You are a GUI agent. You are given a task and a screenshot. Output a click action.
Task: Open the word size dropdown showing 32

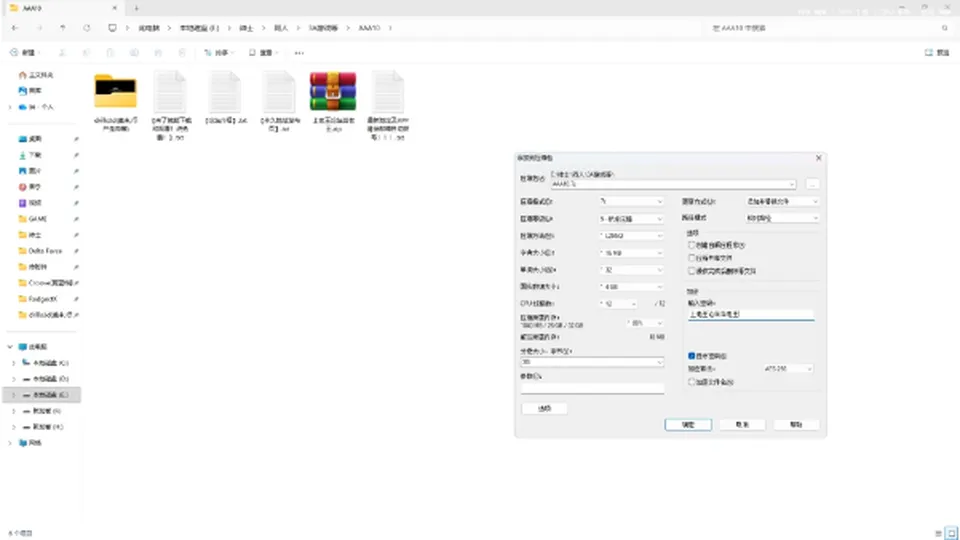click(631, 269)
